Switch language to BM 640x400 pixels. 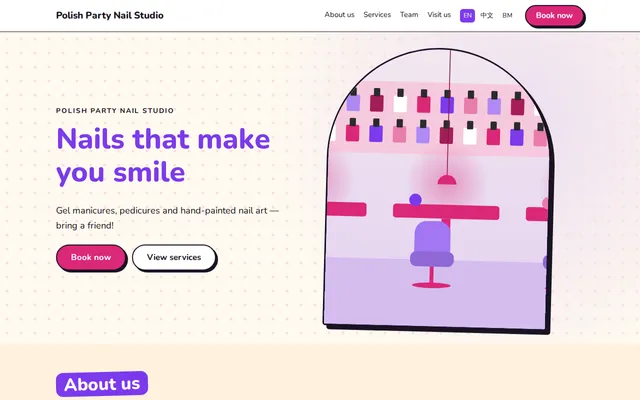click(x=507, y=16)
